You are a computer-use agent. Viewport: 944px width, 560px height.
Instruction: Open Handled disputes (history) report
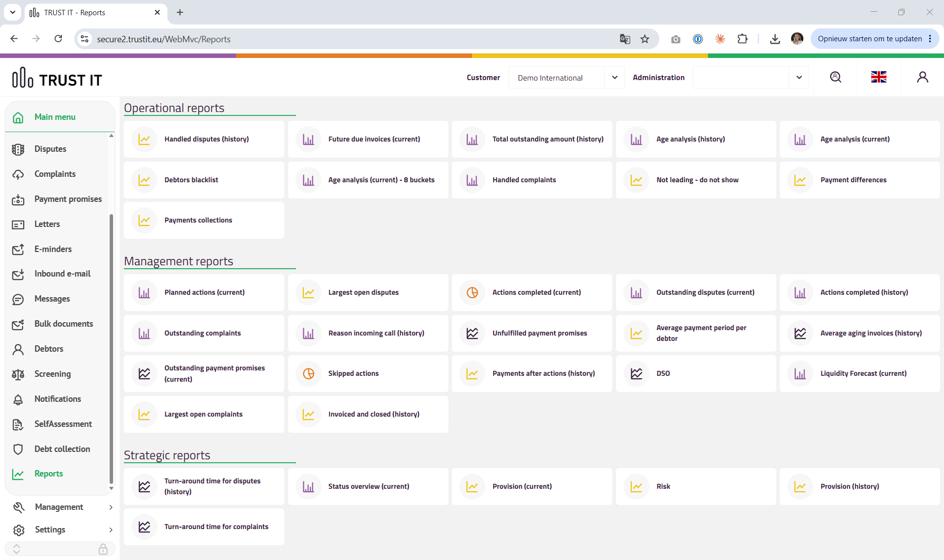coord(204,140)
